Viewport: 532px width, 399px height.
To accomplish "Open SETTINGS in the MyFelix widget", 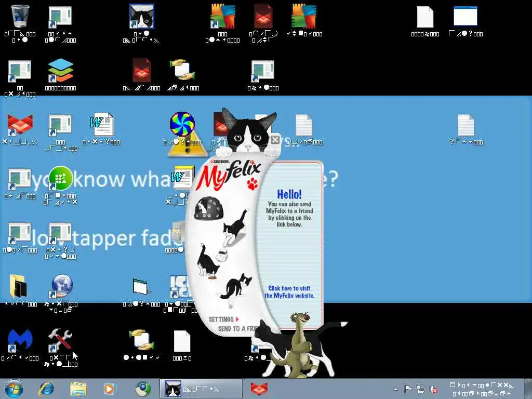I will click(223, 320).
